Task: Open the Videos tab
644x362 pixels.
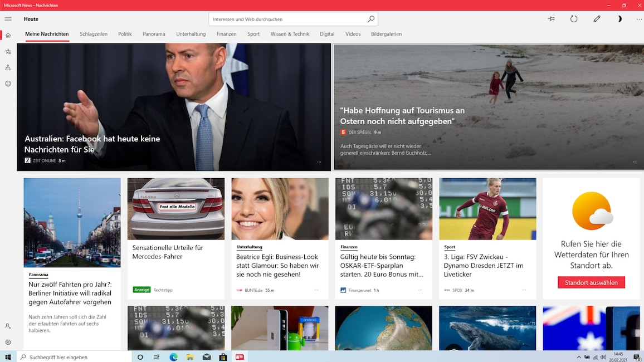Action: 353,34
